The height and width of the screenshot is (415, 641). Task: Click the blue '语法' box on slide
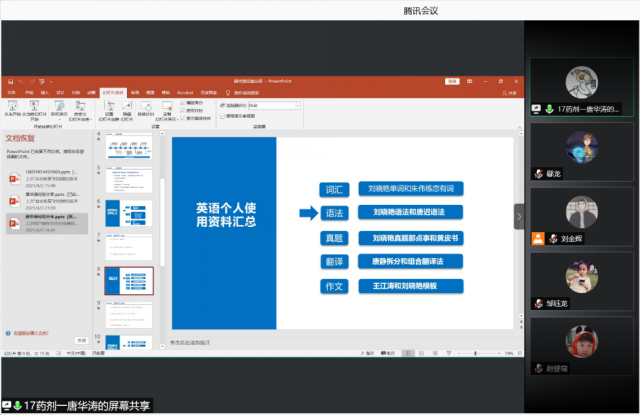tap(334, 213)
